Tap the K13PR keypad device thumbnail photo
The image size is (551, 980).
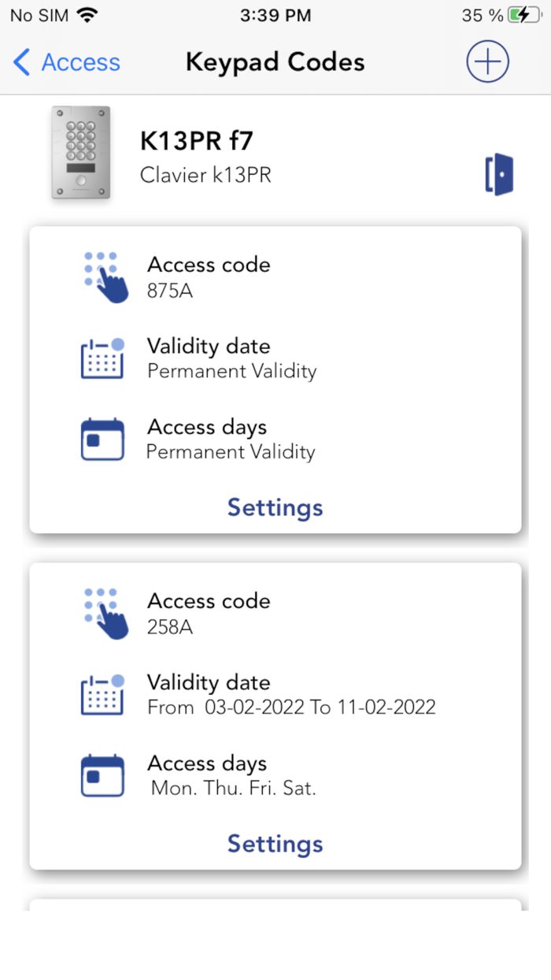click(x=80, y=153)
